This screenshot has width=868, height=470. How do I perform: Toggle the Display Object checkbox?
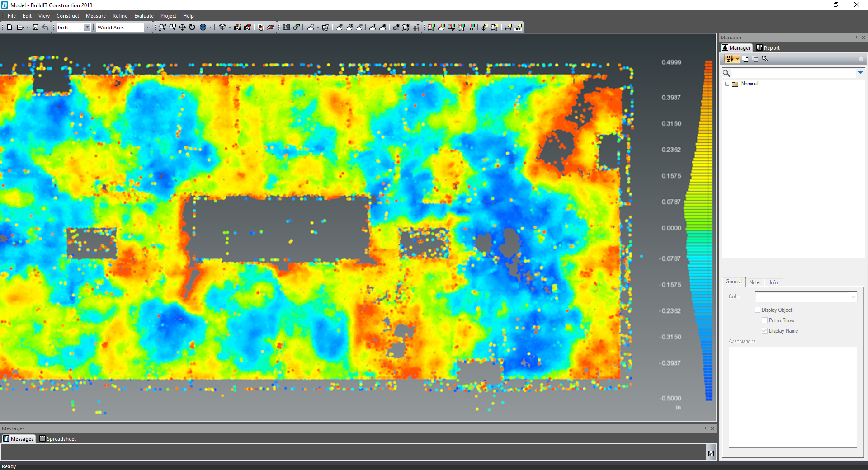(x=758, y=310)
